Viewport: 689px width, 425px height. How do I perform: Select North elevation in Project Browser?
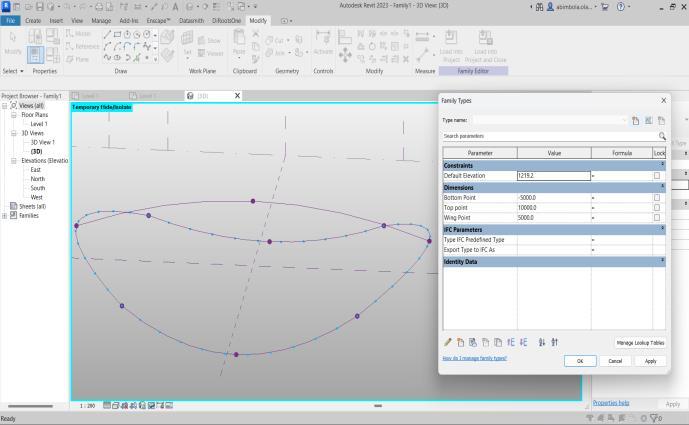click(x=37, y=179)
